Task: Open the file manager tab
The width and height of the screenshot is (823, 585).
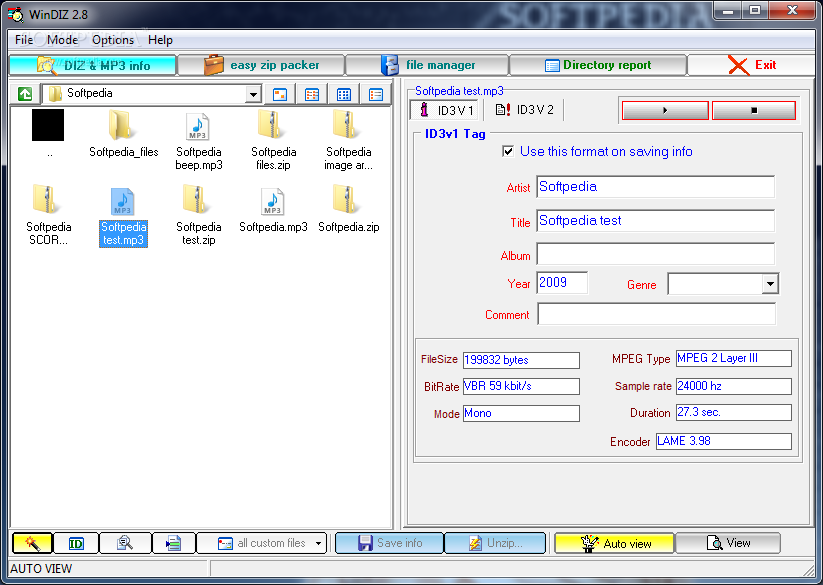Action: coord(427,66)
